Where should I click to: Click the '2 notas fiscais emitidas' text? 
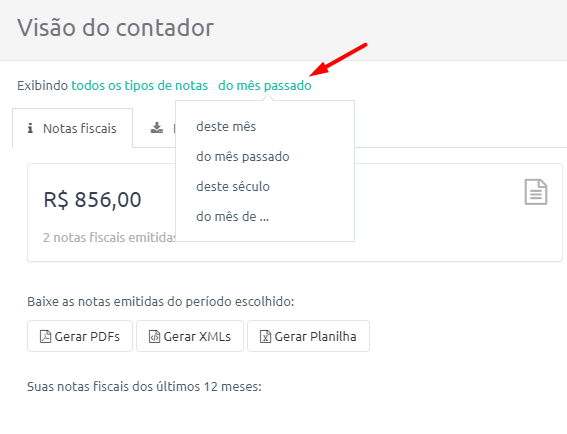pyautogui.click(x=109, y=238)
